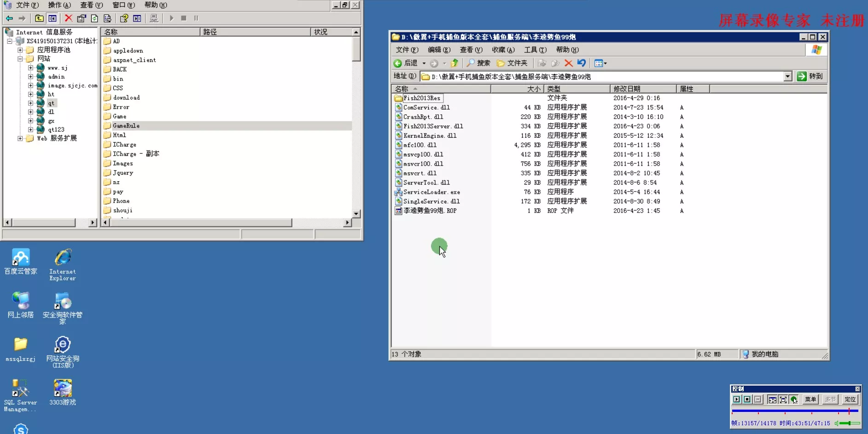The image size is (868, 434).
Task: Expand the 应用程序池 tree node
Action: pyautogui.click(x=20, y=50)
